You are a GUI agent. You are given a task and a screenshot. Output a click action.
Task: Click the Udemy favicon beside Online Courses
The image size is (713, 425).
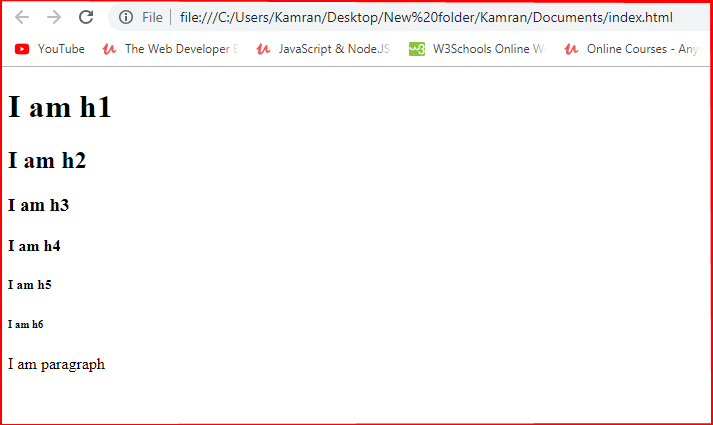pos(571,49)
